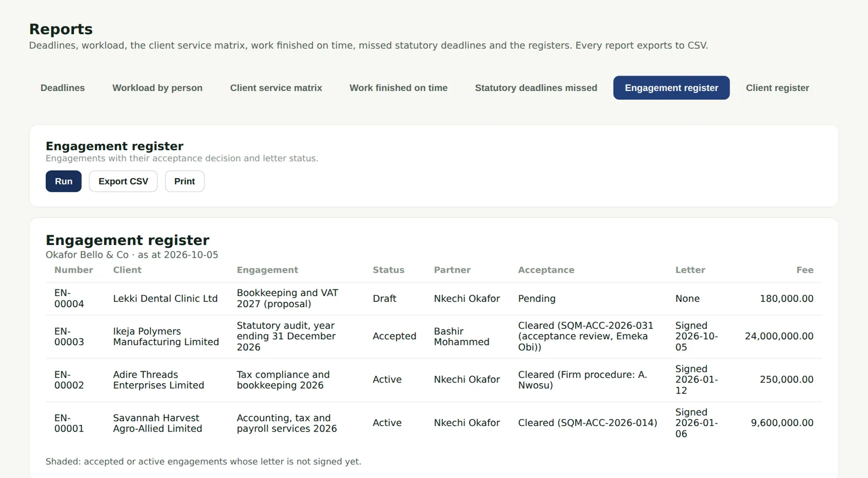Click client Lekki Dental Clinic Ltd
868x478 pixels.
pos(165,299)
